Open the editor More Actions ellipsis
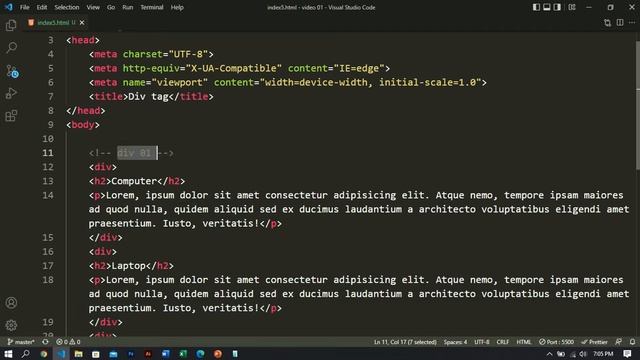This screenshot has width=640, height=360. pos(632,22)
